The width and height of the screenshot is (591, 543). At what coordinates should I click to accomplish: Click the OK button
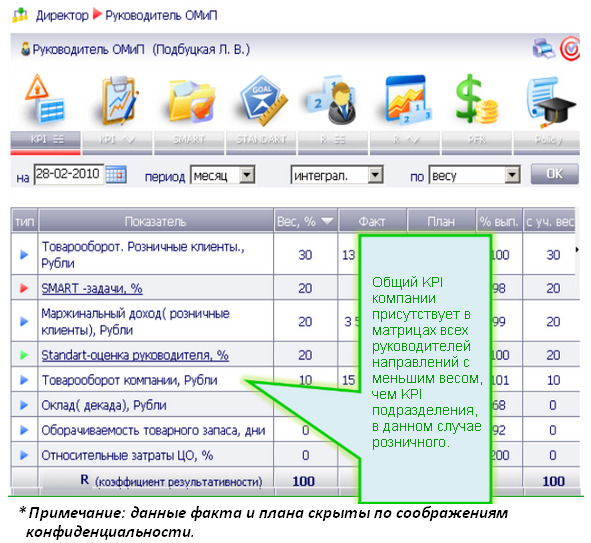(x=554, y=174)
